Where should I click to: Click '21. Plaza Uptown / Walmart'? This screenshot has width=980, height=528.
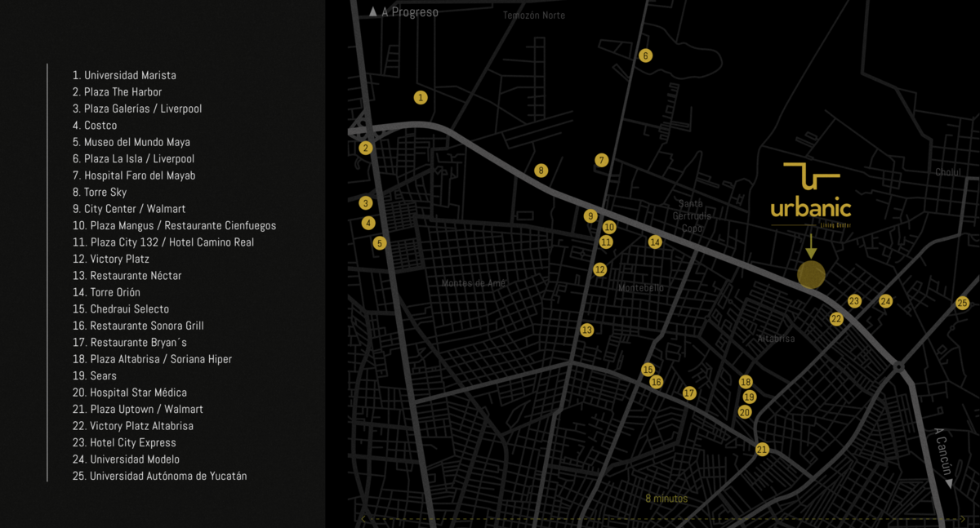pyautogui.click(x=138, y=410)
